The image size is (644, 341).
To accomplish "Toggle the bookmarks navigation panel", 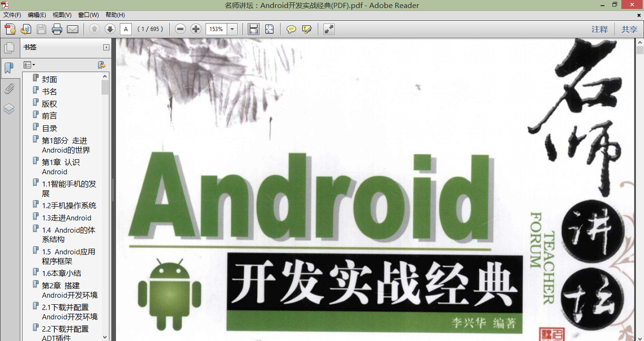I will coord(8,68).
